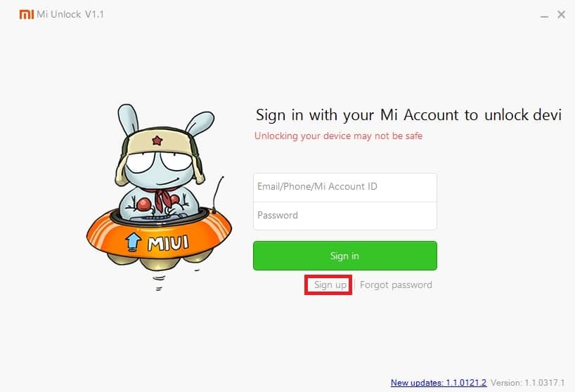Focus the Email/Phone/Mi Account ID field
Image resolution: width=575 pixels, height=392 pixels.
tap(344, 187)
